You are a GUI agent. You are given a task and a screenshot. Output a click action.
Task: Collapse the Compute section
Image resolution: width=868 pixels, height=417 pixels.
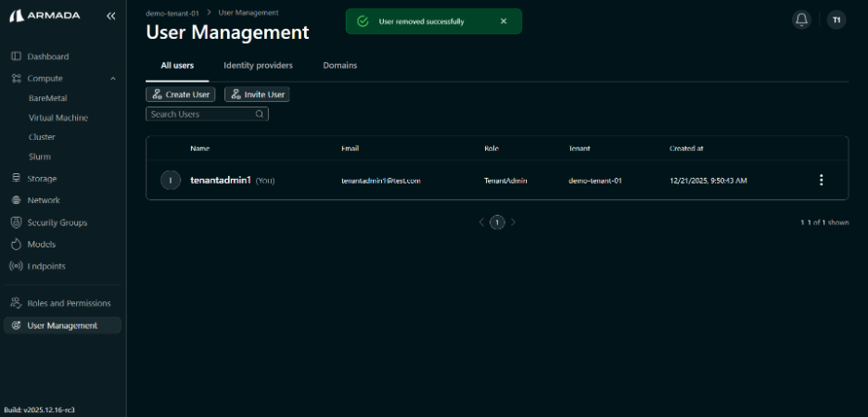click(x=113, y=79)
